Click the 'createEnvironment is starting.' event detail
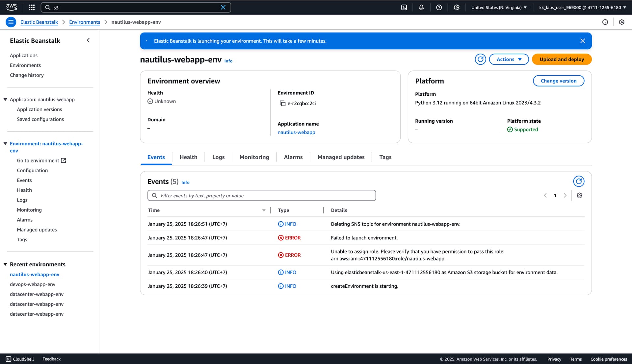The image size is (632, 364). pos(364,286)
